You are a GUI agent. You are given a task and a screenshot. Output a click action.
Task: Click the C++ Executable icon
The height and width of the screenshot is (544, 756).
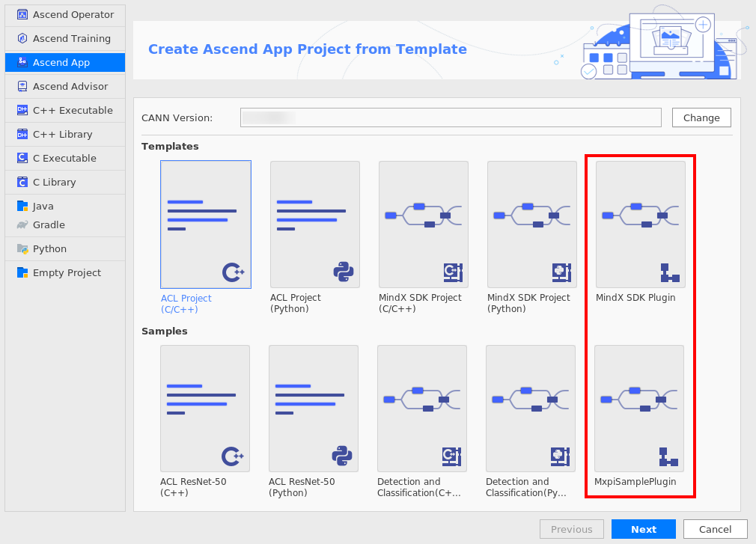(x=22, y=110)
